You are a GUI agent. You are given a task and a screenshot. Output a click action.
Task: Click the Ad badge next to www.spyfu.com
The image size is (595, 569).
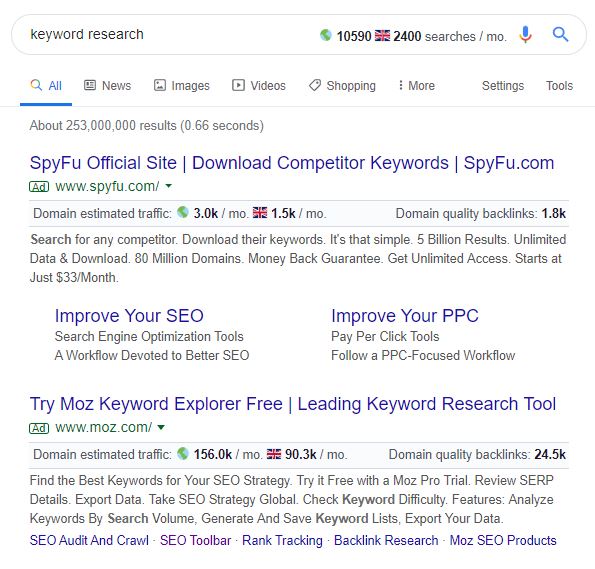click(39, 187)
